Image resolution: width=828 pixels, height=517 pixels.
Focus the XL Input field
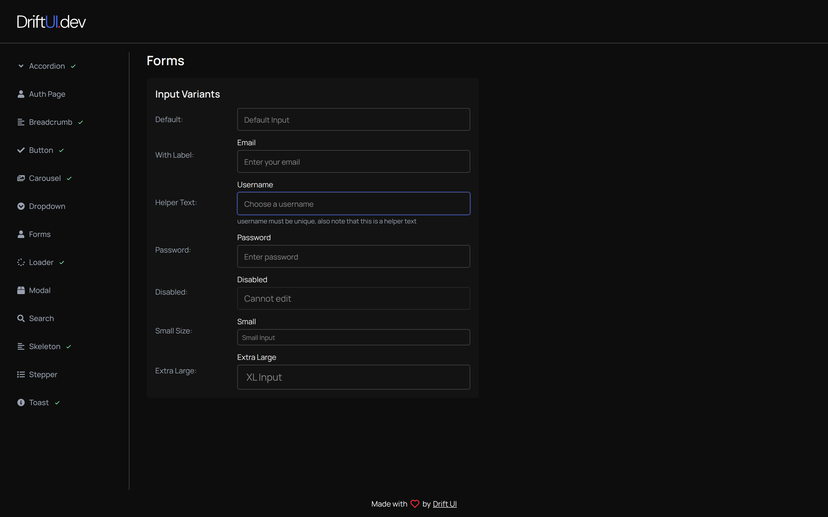pyautogui.click(x=353, y=377)
